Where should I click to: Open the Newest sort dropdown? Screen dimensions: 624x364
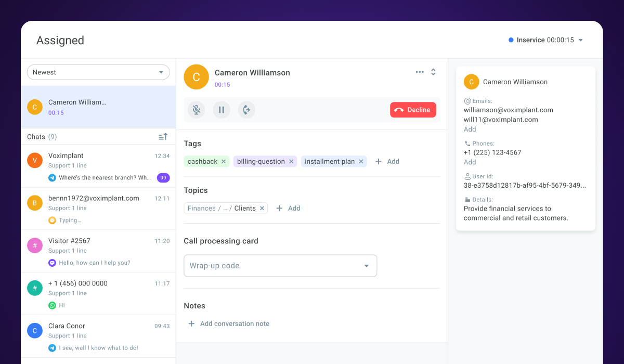click(x=98, y=72)
